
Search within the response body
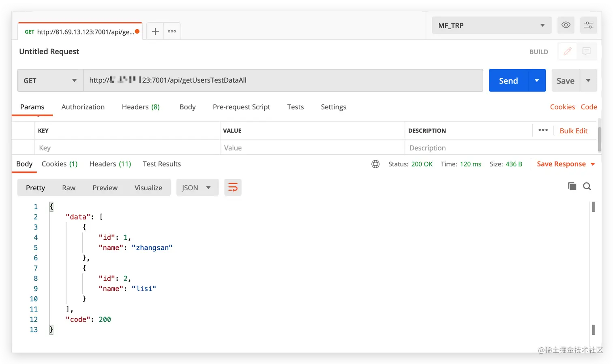click(x=587, y=186)
